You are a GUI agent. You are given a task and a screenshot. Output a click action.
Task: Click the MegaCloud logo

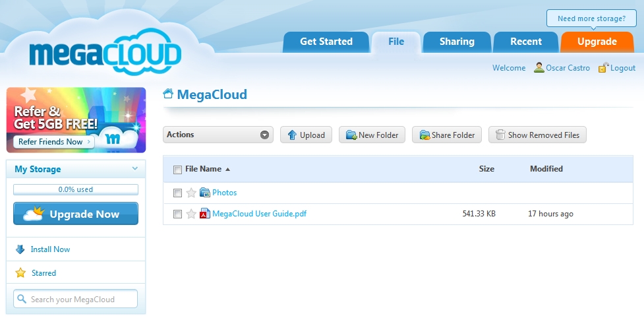[x=105, y=55]
